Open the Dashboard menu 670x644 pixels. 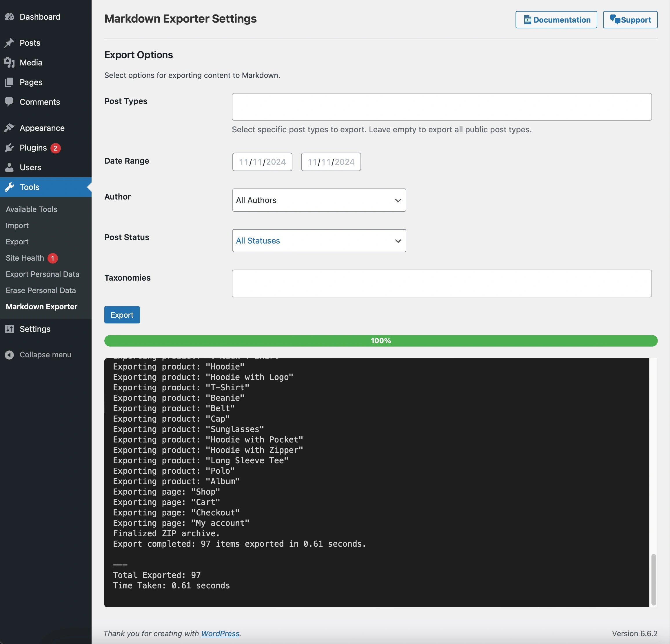pos(46,17)
